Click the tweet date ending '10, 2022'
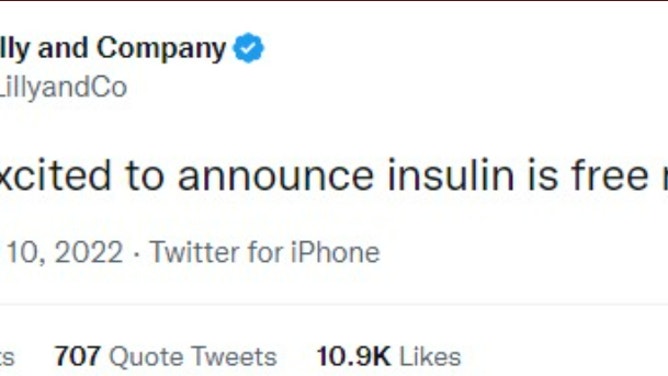668x376 pixels. tap(62, 252)
